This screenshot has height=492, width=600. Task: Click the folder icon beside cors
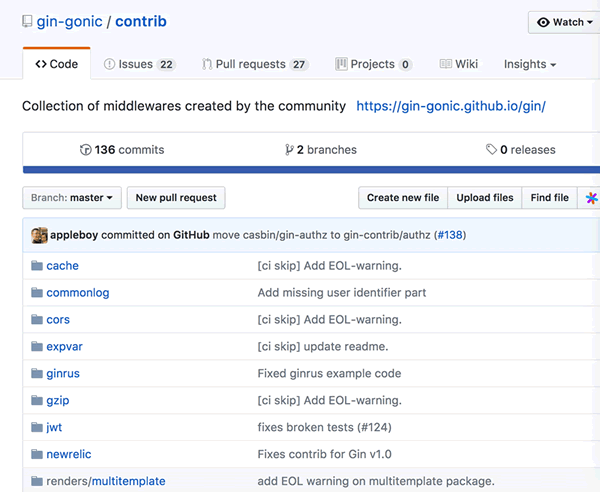point(37,320)
